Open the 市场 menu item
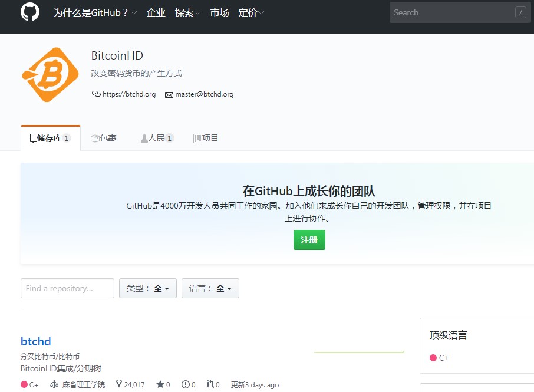The width and height of the screenshot is (534, 392). [x=219, y=12]
